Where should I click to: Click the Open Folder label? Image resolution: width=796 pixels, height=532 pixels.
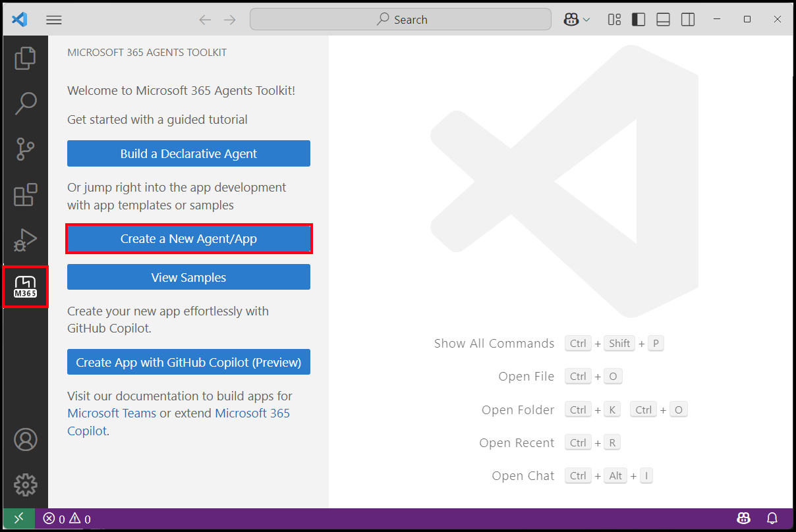click(x=518, y=410)
